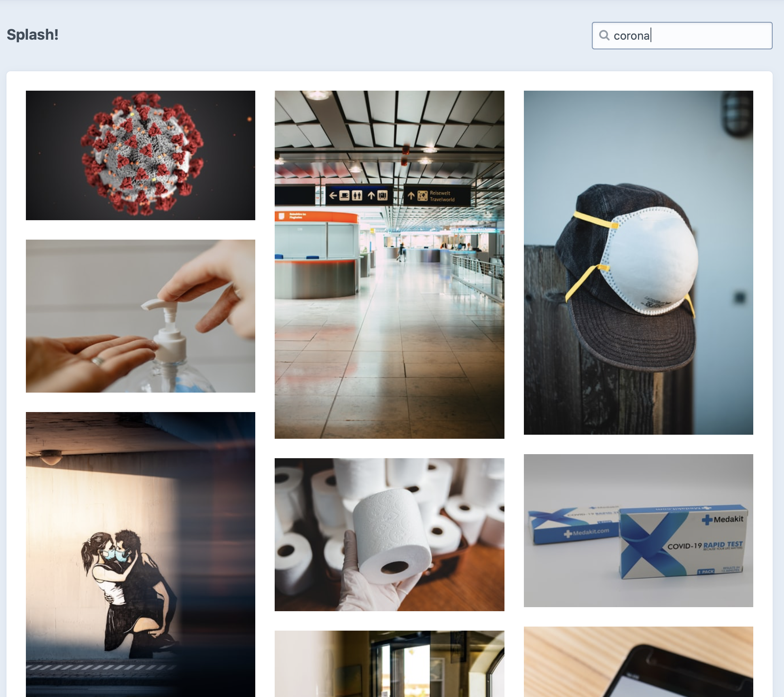Open the phone on wooden table photo
784x697 pixels.
[638, 662]
